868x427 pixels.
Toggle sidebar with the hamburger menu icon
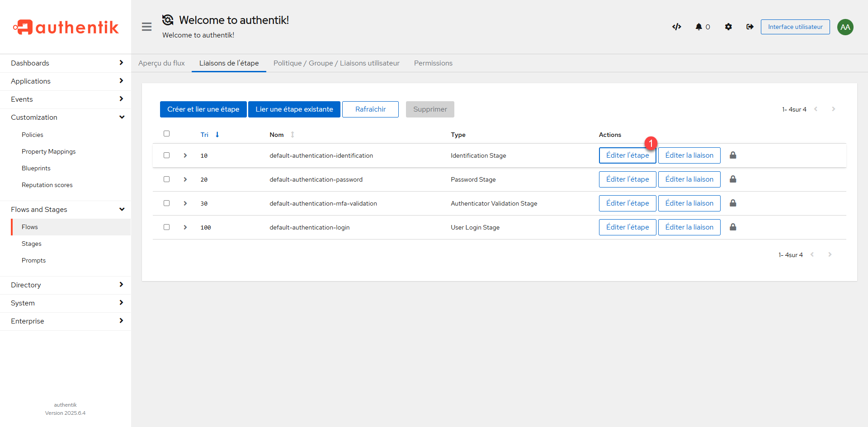coord(146,27)
